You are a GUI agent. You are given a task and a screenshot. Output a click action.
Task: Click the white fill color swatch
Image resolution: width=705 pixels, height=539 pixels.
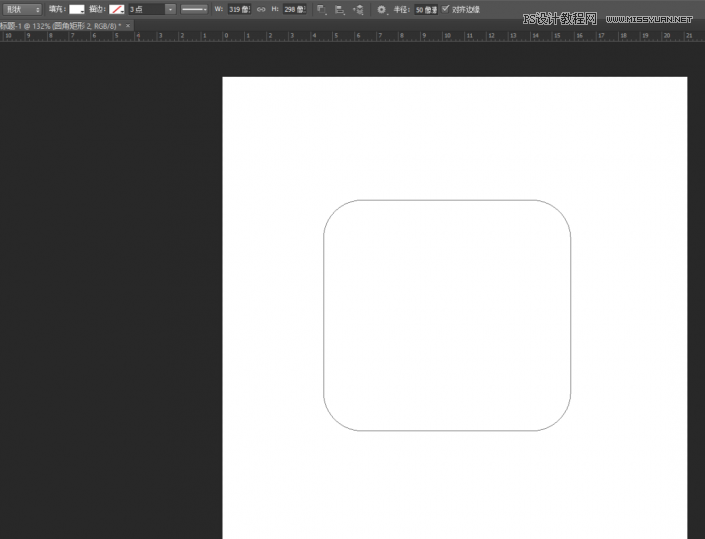[x=76, y=8]
